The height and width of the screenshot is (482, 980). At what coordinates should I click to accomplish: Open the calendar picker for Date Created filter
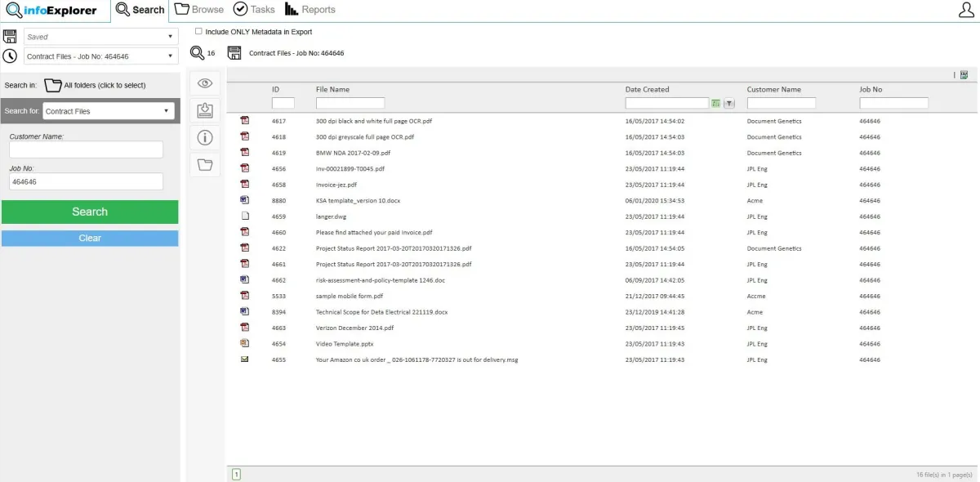715,102
